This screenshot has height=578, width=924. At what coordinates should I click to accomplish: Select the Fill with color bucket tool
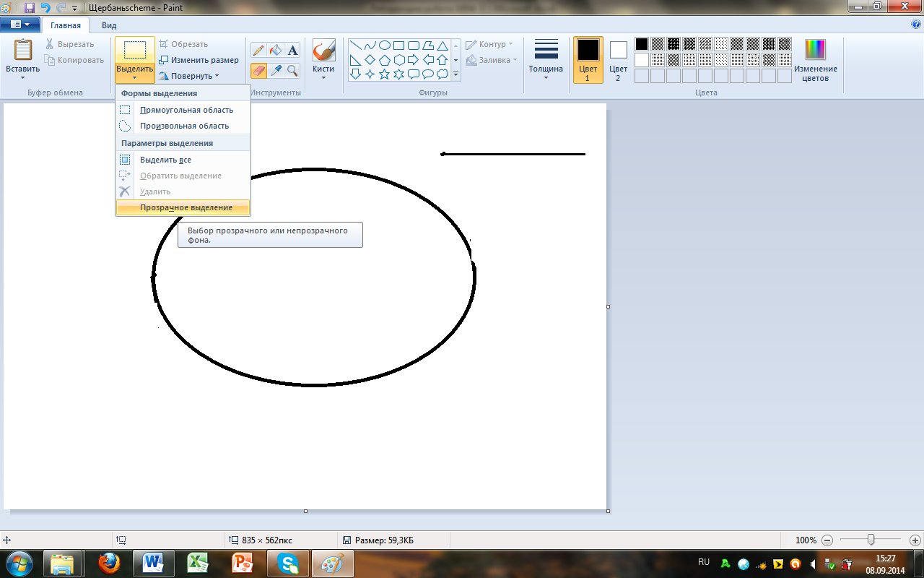(x=275, y=50)
